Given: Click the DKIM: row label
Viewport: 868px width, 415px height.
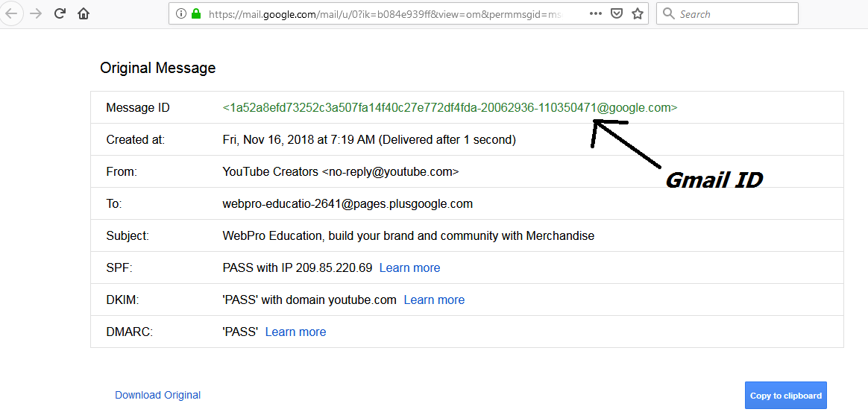Looking at the screenshot, I should point(122,300).
